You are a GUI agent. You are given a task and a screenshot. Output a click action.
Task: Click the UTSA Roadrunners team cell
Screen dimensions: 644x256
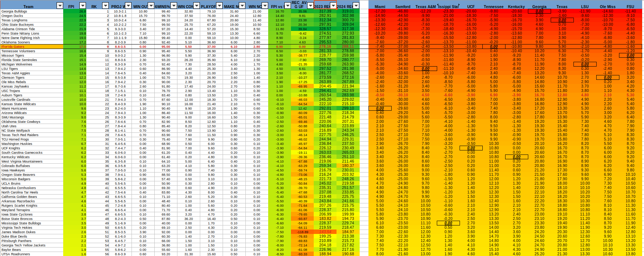(32, 254)
